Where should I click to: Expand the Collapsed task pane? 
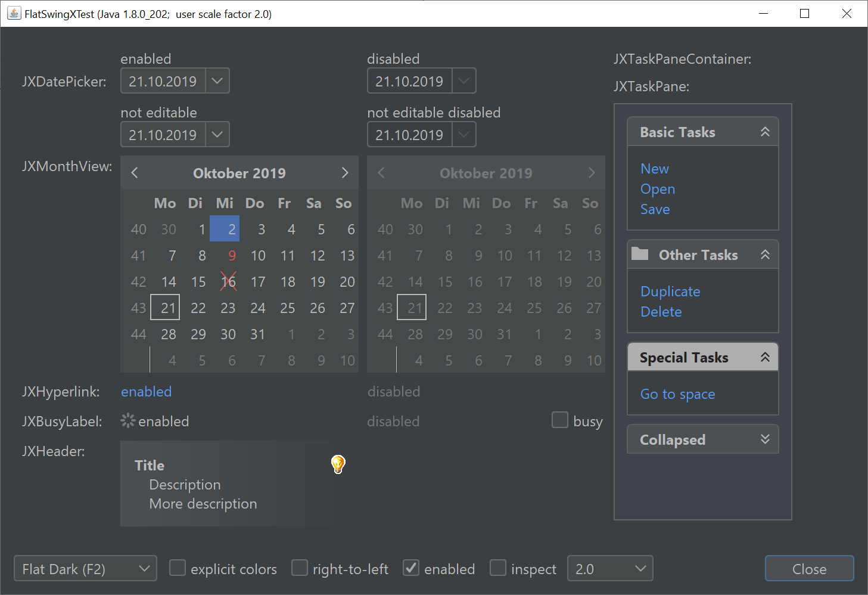tap(765, 439)
